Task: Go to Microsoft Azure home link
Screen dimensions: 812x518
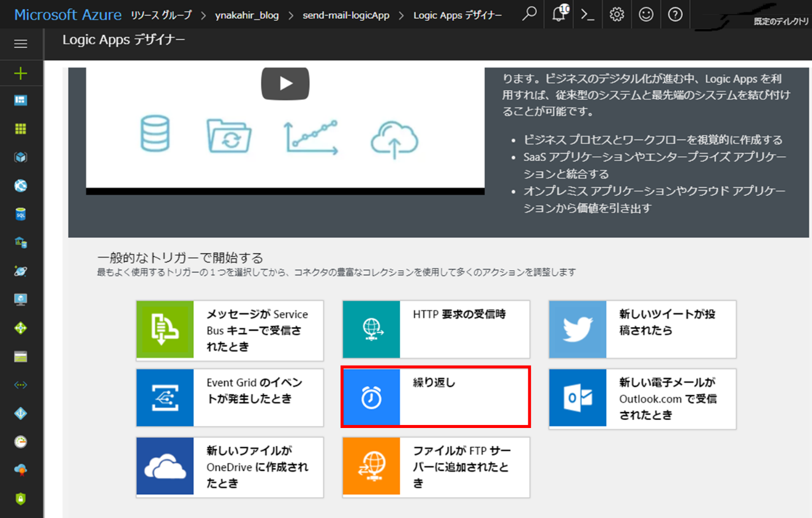Action: coord(67,15)
